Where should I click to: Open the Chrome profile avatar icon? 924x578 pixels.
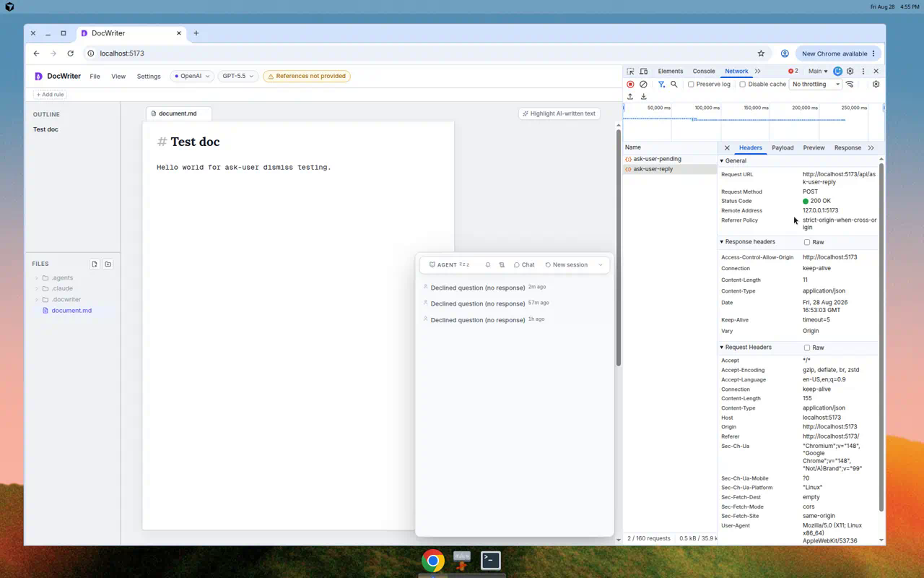pyautogui.click(x=785, y=53)
